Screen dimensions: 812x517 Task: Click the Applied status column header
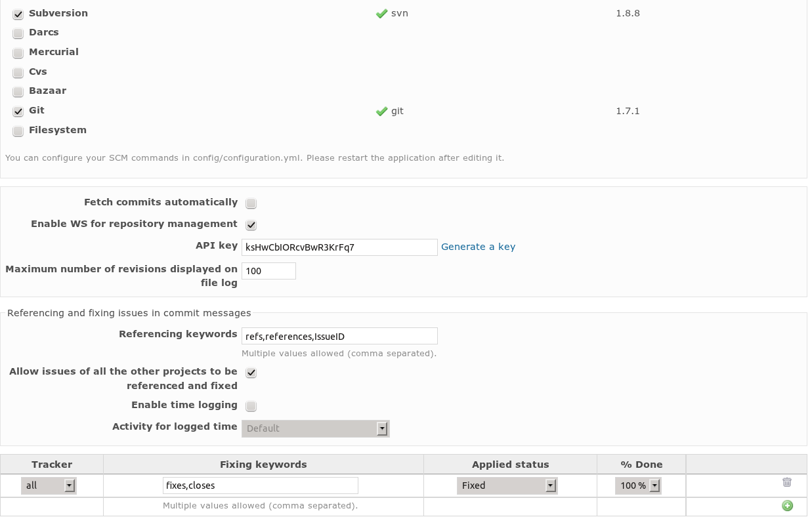coord(510,465)
